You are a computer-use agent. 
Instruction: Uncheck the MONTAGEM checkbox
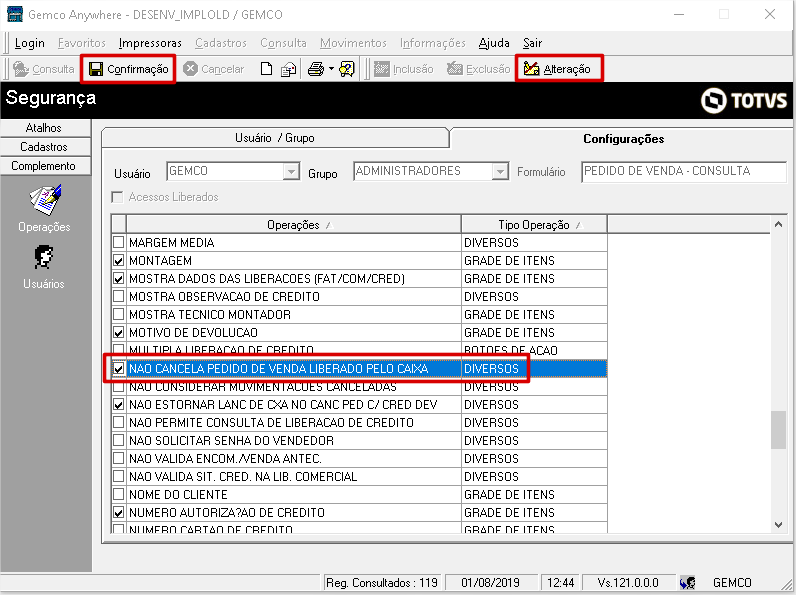118,260
